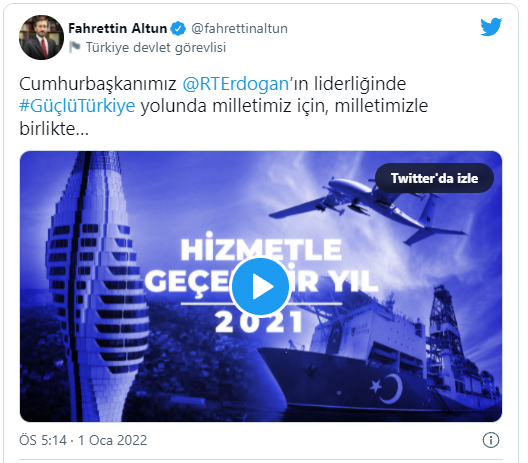
Task: Open the tweet info icon
Action: click(491, 440)
